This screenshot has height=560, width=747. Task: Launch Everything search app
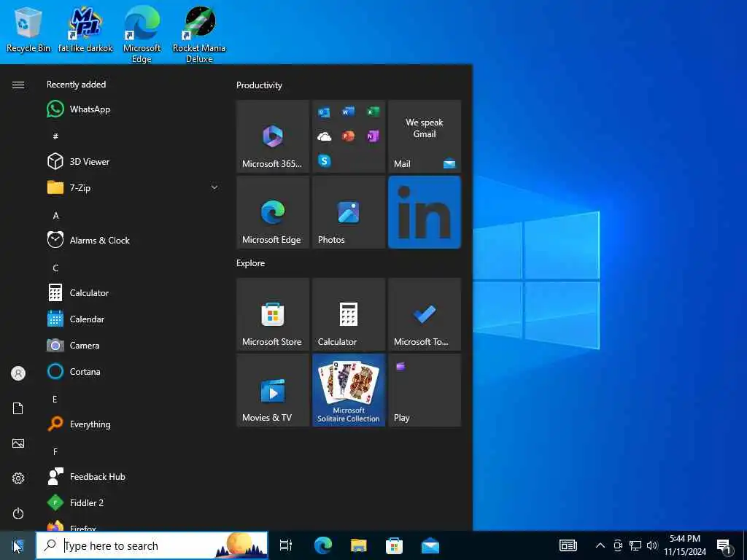(133, 424)
